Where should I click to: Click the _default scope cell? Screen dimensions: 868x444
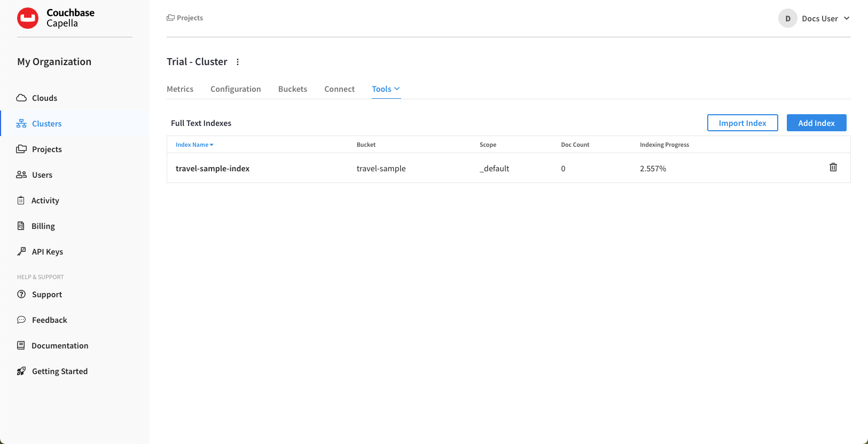494,168
